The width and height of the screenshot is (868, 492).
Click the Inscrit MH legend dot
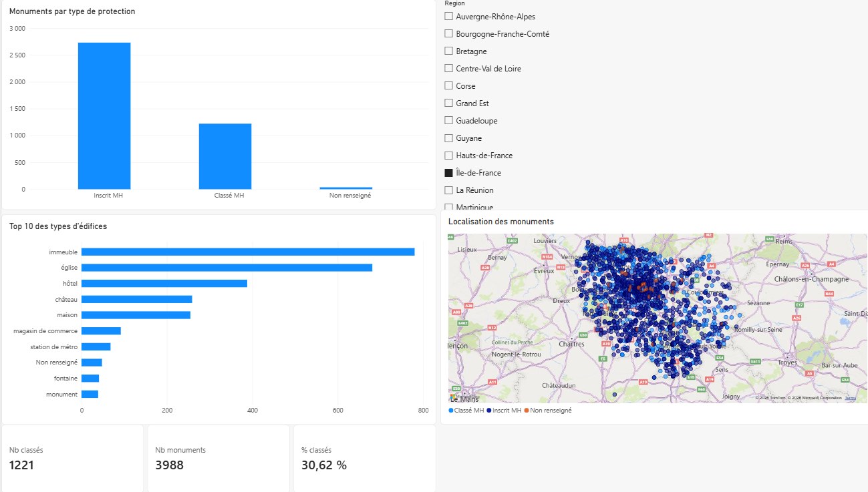489,411
